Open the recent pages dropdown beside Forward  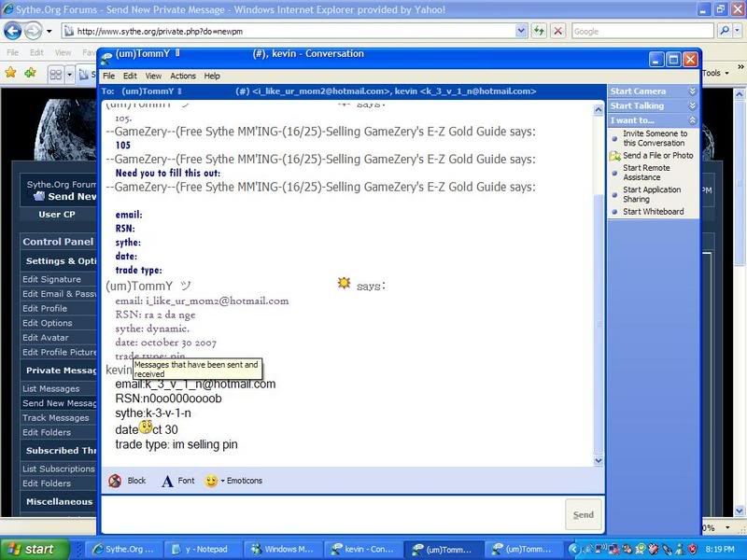(49, 32)
